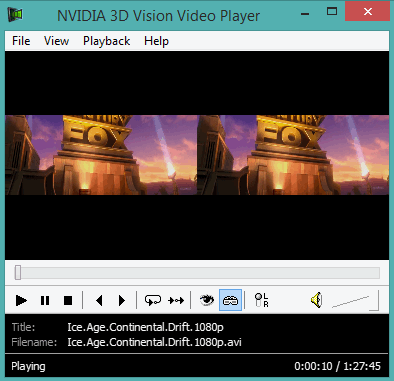Click the seek bar track
394x381 pixels.
tap(197, 273)
